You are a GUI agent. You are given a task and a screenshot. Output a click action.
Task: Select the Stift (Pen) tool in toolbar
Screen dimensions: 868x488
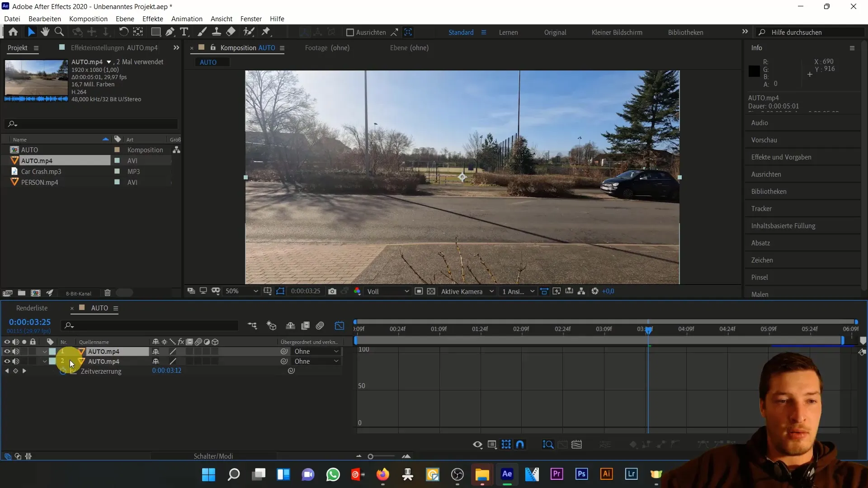tap(170, 32)
